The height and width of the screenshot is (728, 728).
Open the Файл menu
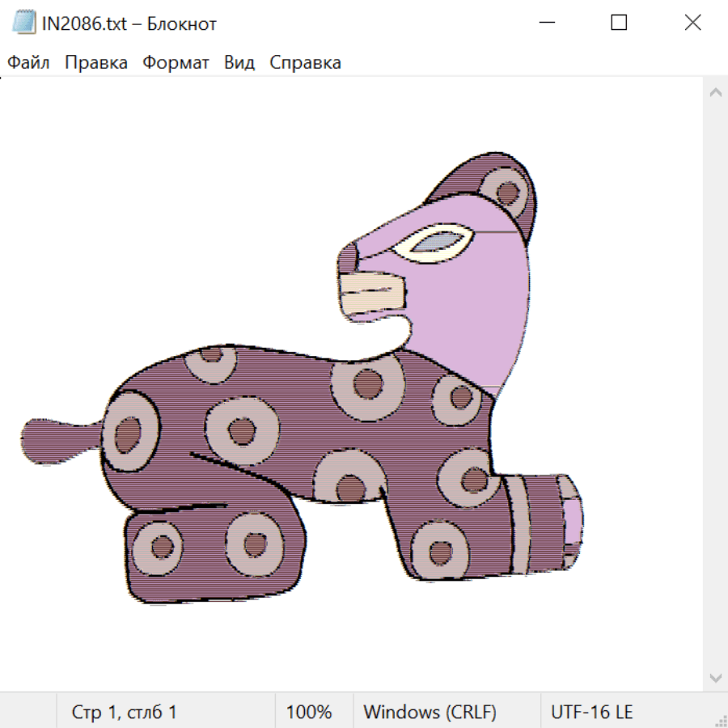point(29,63)
